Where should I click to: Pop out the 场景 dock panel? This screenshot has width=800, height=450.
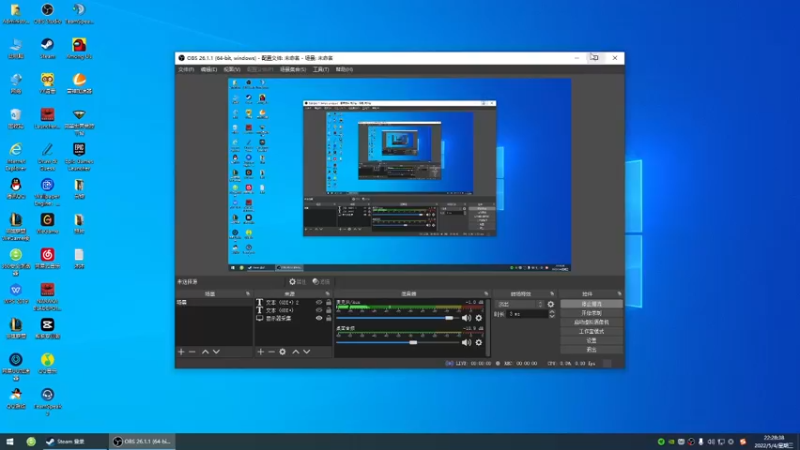(x=248, y=294)
